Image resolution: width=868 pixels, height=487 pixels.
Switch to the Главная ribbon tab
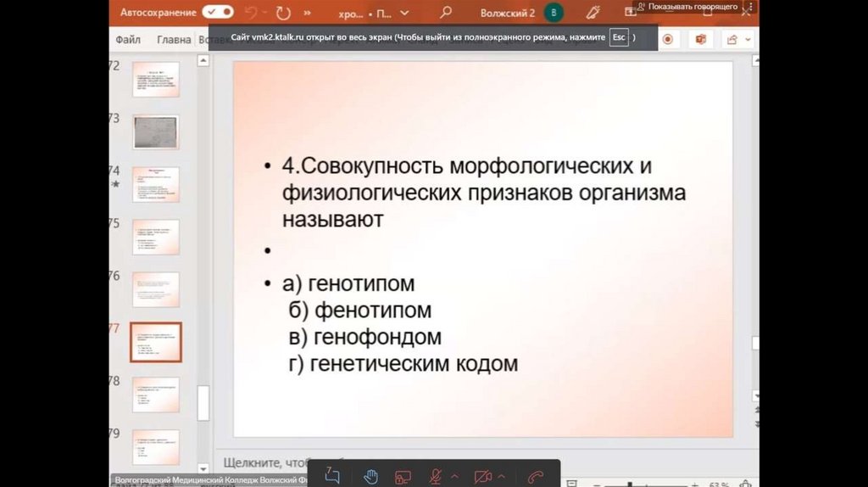(174, 39)
